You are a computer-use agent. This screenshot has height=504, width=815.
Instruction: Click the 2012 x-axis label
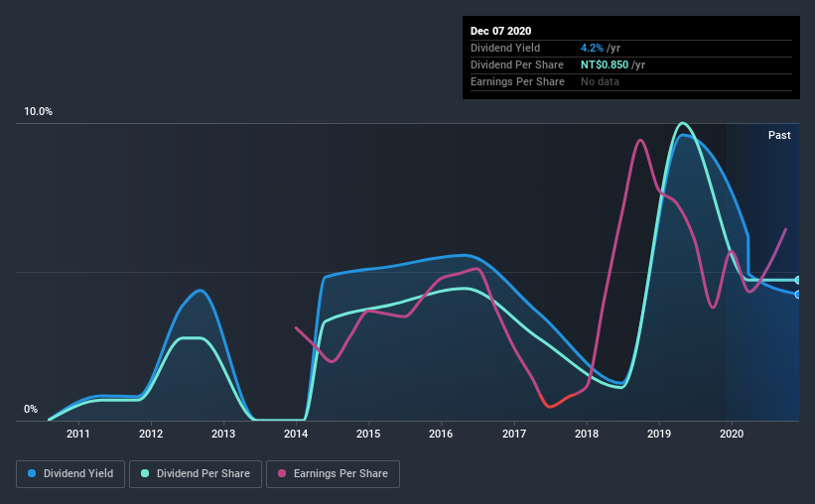coord(151,434)
